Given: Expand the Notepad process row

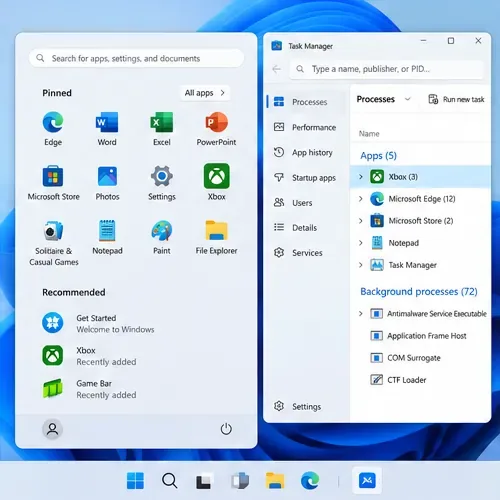Looking at the screenshot, I should (361, 243).
